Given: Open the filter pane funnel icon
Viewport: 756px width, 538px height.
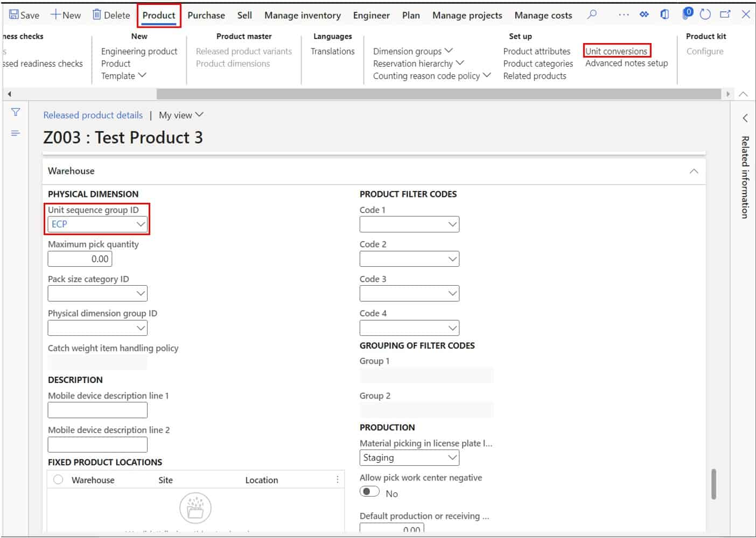Looking at the screenshot, I should pos(16,112).
